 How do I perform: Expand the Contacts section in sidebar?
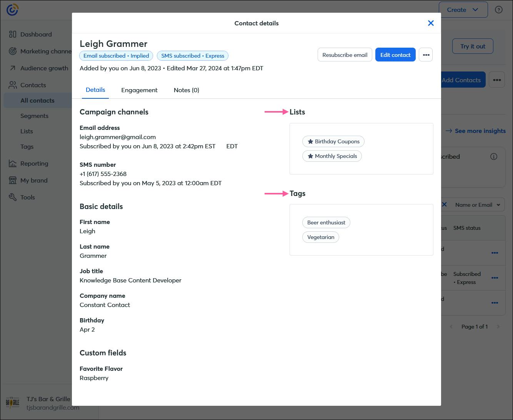(33, 85)
